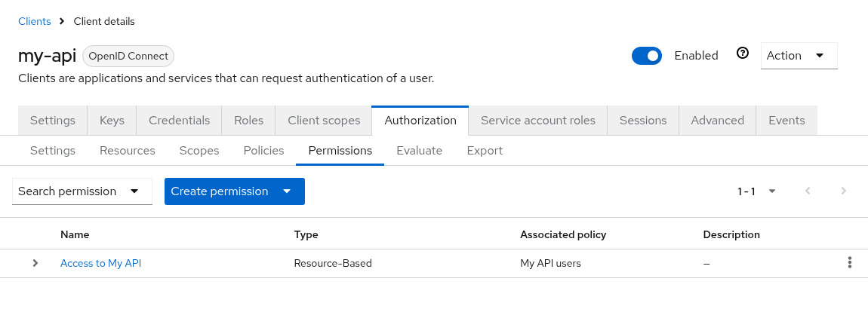Click the Client details breadcrumb text
This screenshot has height=309, width=868.
click(x=104, y=22)
